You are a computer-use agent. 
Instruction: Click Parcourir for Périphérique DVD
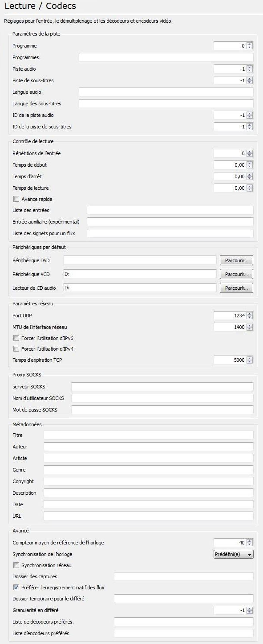[236, 260]
